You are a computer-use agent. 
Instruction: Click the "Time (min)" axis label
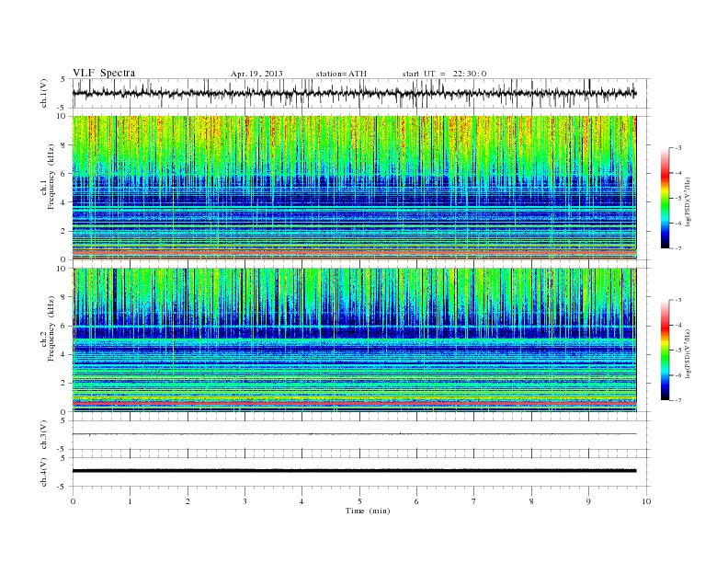[368, 511]
